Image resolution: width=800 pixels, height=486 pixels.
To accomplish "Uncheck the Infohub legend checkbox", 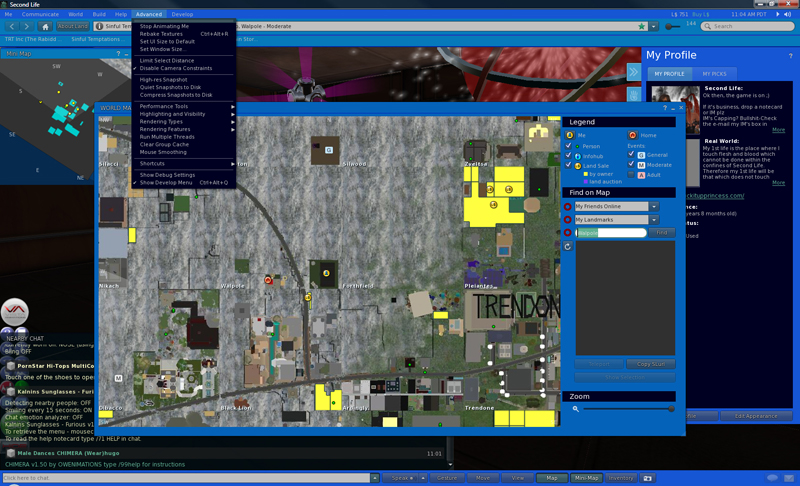I will pyautogui.click(x=569, y=156).
